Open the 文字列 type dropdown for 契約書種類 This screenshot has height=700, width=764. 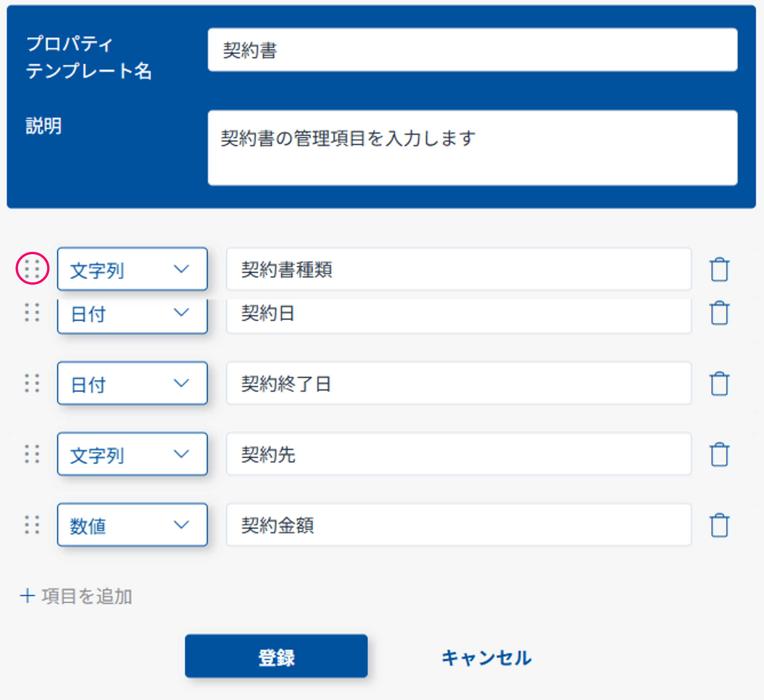click(132, 269)
